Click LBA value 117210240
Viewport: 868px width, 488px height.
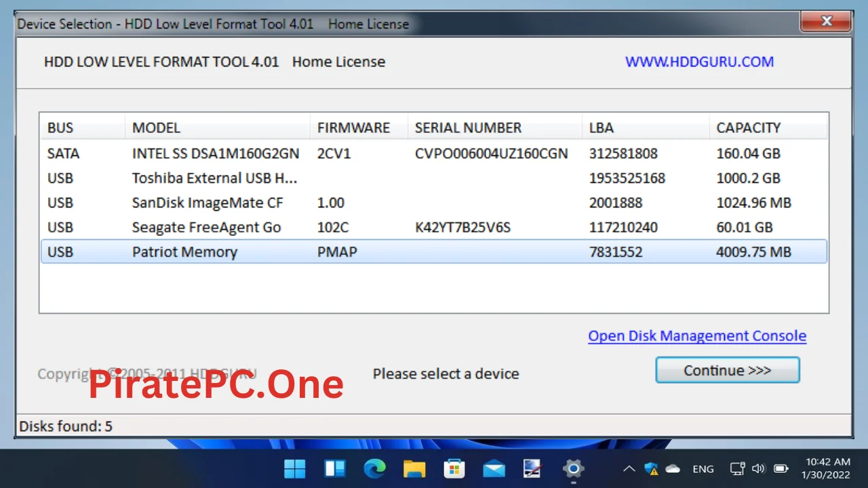click(623, 227)
